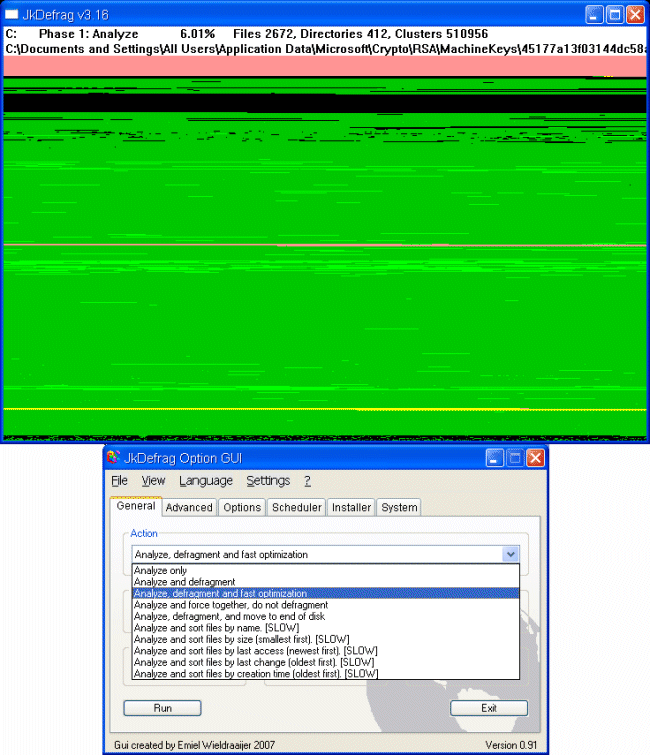Click 'Gui created by Emiel Wieldraaijer 2007' text

tap(195, 745)
